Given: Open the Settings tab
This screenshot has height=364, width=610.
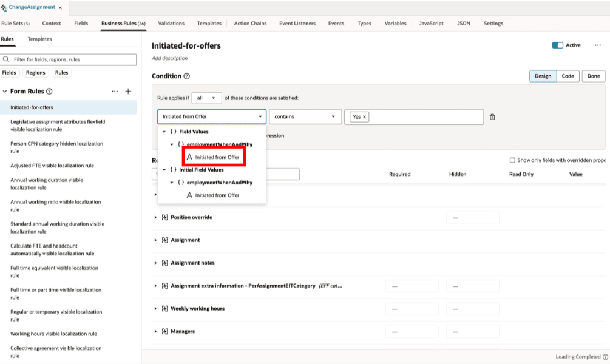Looking at the screenshot, I should [493, 23].
